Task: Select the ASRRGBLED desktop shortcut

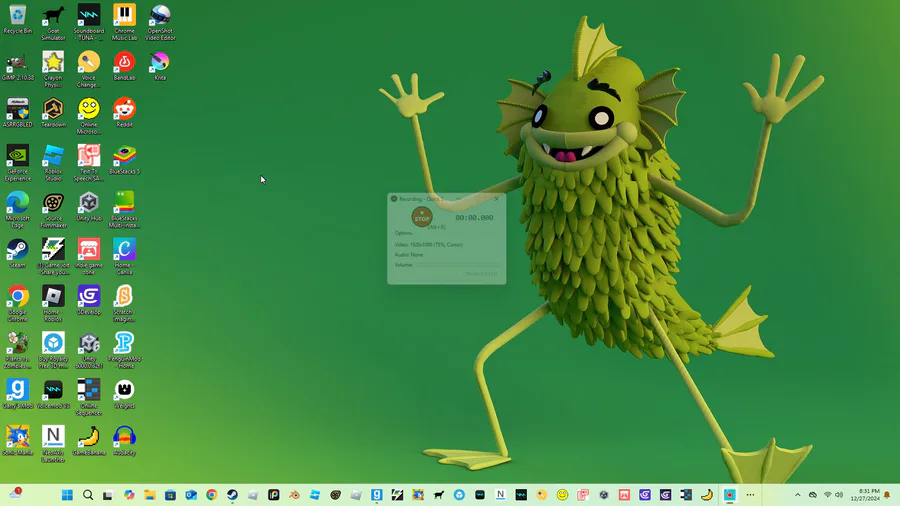Action: pyautogui.click(x=18, y=113)
